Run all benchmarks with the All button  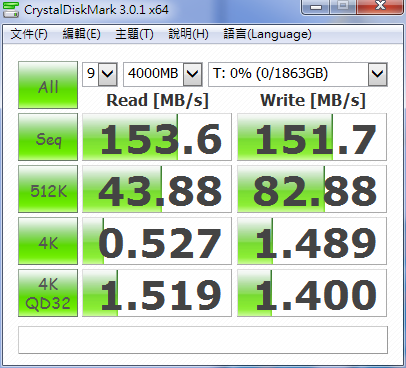(48, 85)
